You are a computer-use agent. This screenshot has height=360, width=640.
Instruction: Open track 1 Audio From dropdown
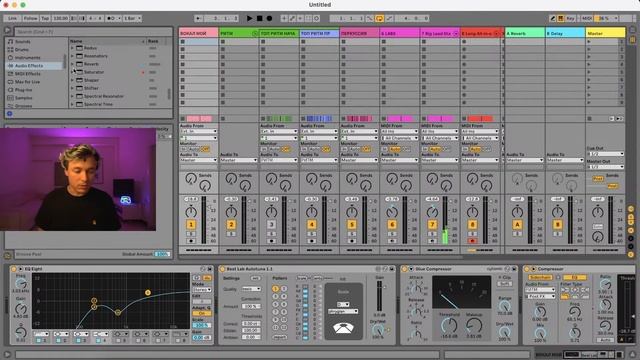[x=198, y=131]
